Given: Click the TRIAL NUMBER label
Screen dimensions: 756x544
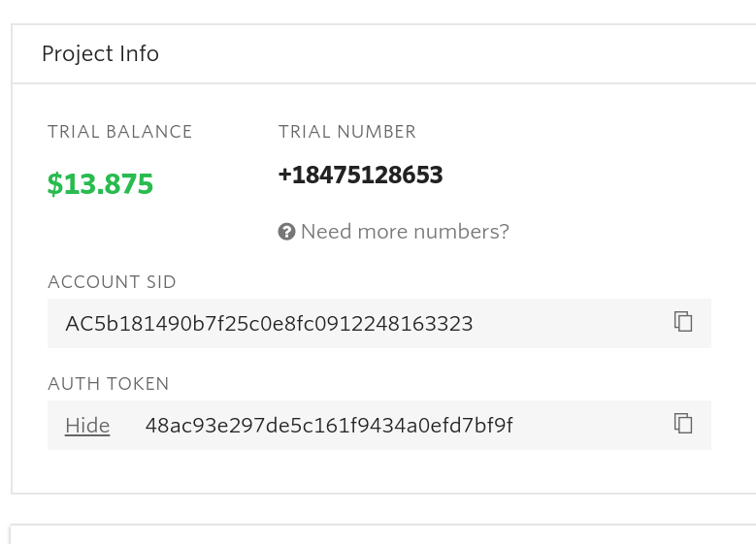Looking at the screenshot, I should pos(346,132).
